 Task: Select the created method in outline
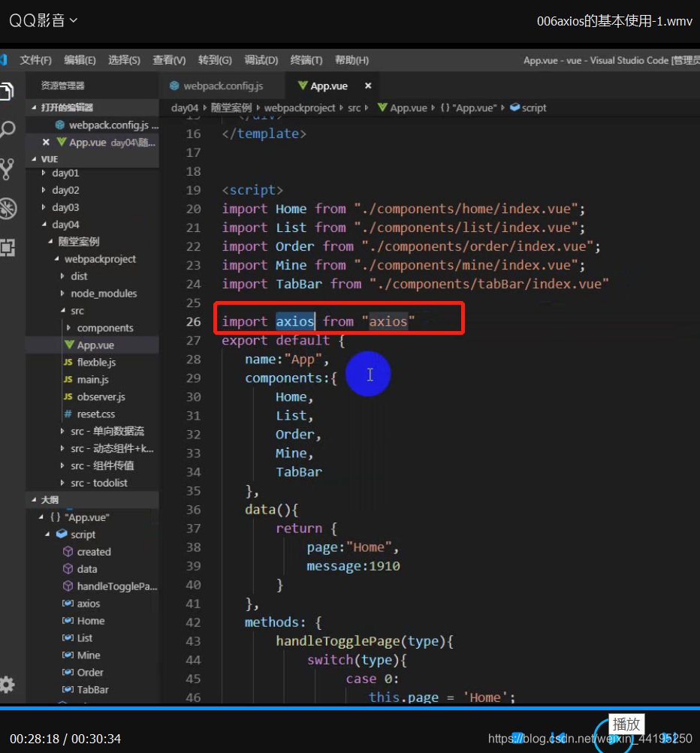coord(94,552)
